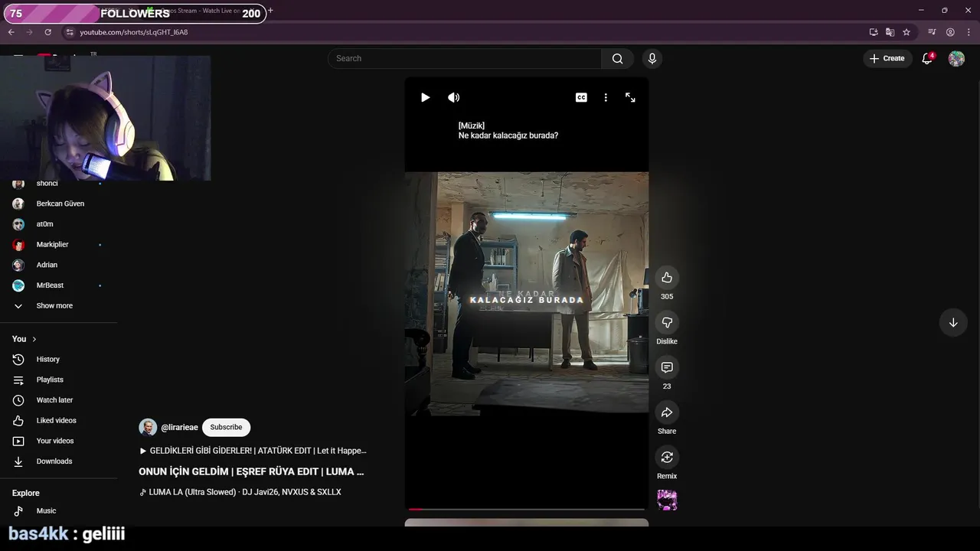Click title ONUN İÇİN GELDİM EŞREF RÜYA EDIT
980x551 pixels.
pos(251,471)
